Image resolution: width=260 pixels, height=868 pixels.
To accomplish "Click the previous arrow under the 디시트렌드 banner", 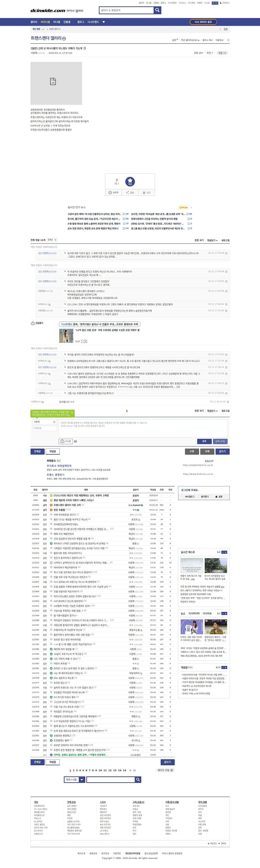I will pos(83,341).
